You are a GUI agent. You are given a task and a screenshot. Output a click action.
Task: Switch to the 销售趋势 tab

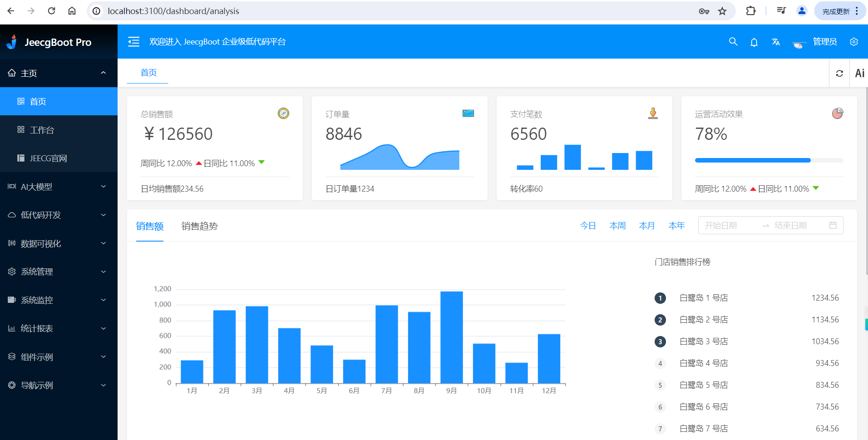click(200, 226)
